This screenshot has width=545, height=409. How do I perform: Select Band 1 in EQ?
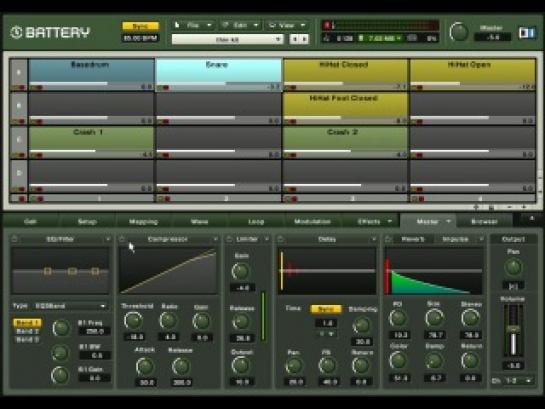tap(27, 323)
